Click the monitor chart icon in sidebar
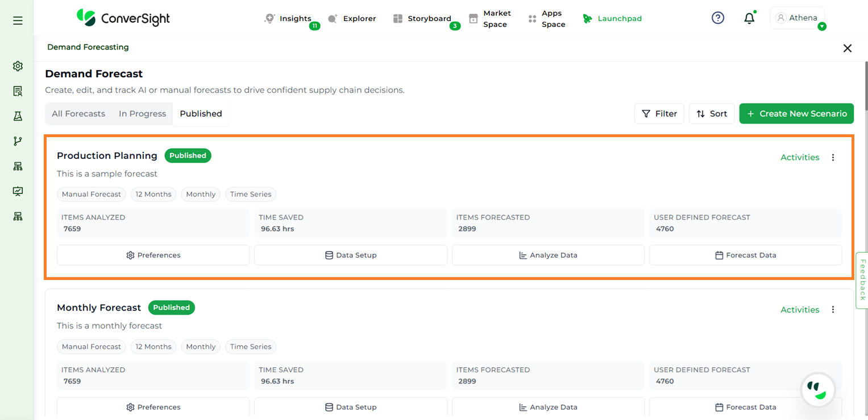The height and width of the screenshot is (420, 868). 18,191
